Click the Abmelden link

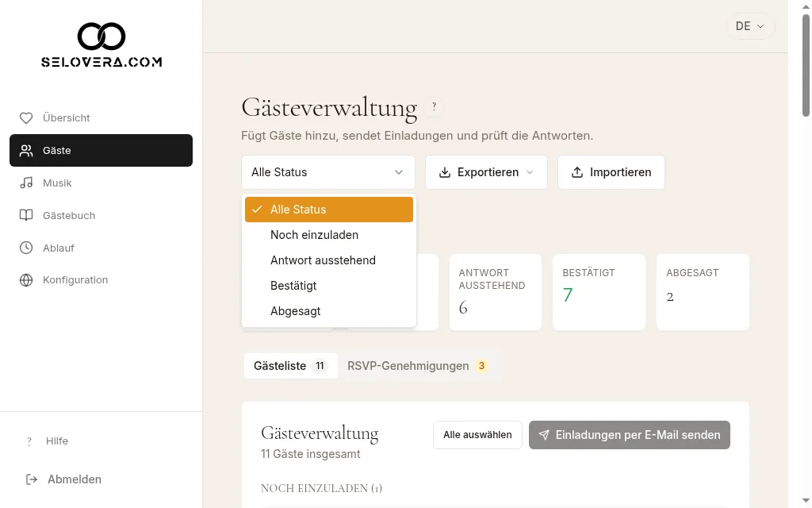(63, 479)
